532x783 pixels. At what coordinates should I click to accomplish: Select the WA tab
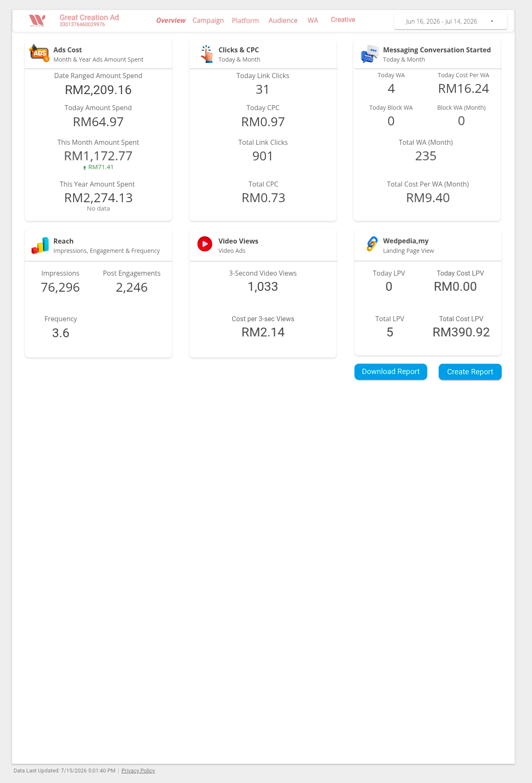pos(313,20)
